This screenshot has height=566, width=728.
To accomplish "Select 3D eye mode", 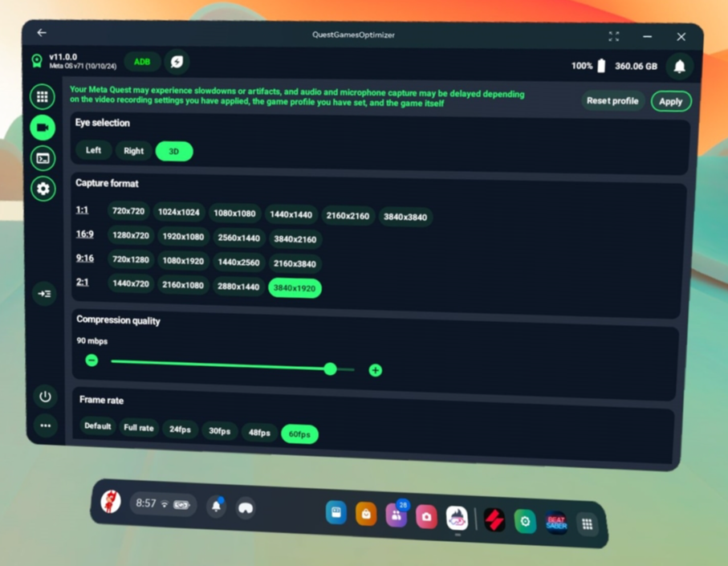I will click(174, 152).
